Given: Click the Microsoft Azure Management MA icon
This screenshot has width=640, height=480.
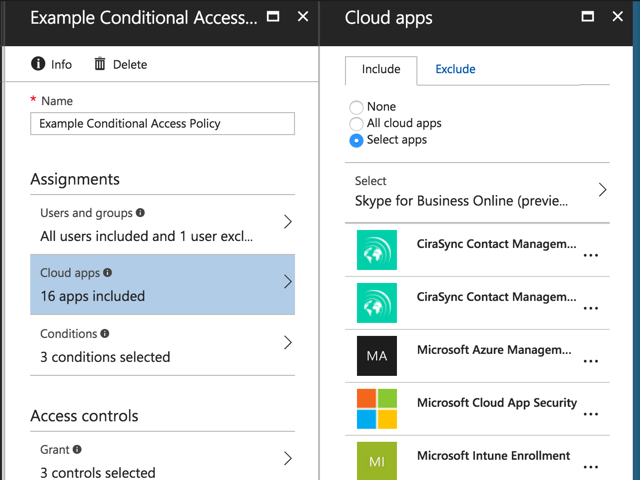Looking at the screenshot, I should click(x=377, y=356).
